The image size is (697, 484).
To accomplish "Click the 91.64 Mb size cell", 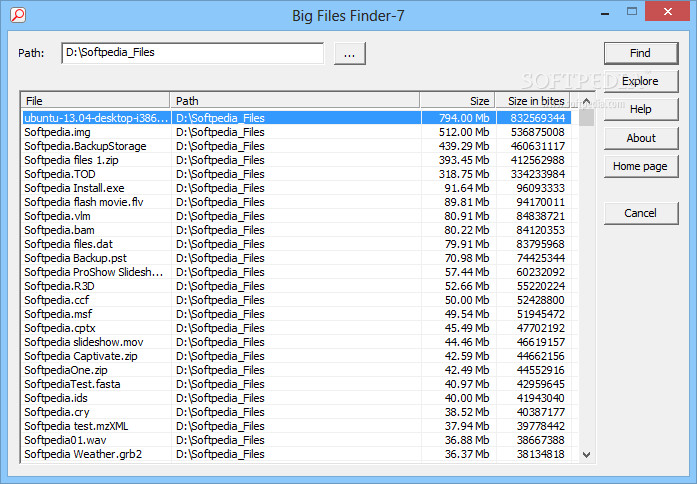I will tap(467, 188).
